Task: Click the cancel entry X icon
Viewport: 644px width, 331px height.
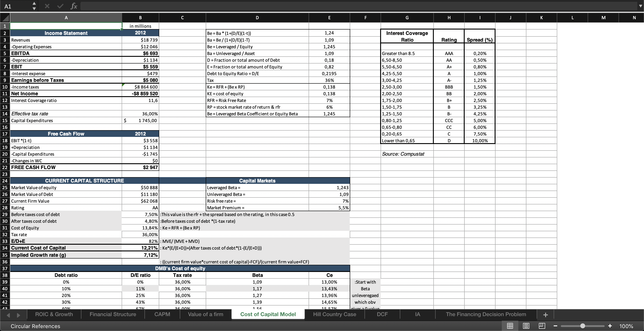Action: pyautogui.click(x=47, y=6)
